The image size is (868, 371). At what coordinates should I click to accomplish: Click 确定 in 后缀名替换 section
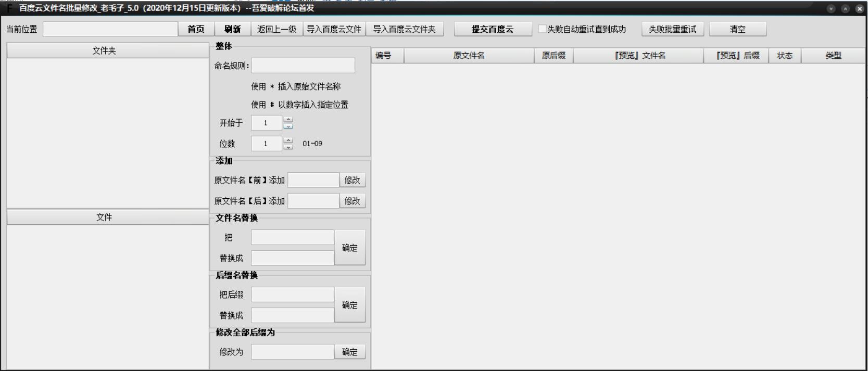coord(350,305)
